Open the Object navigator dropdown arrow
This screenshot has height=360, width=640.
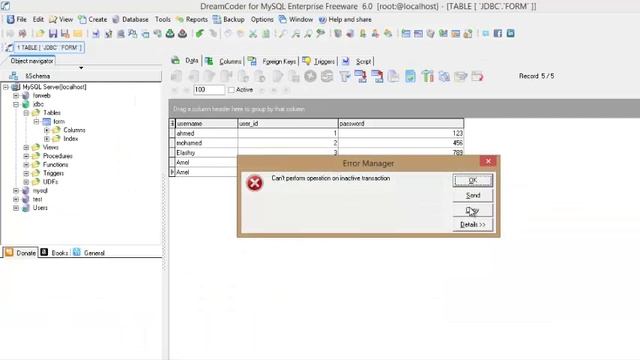[81, 68]
